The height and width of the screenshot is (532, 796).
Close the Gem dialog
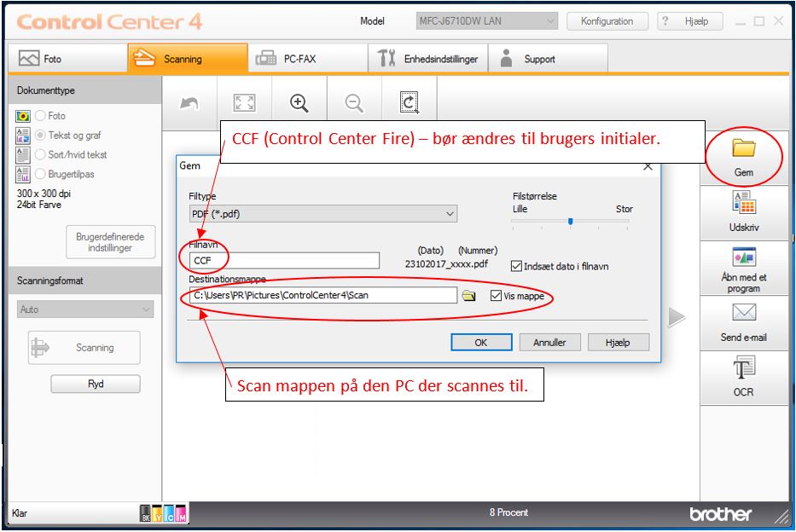648,166
